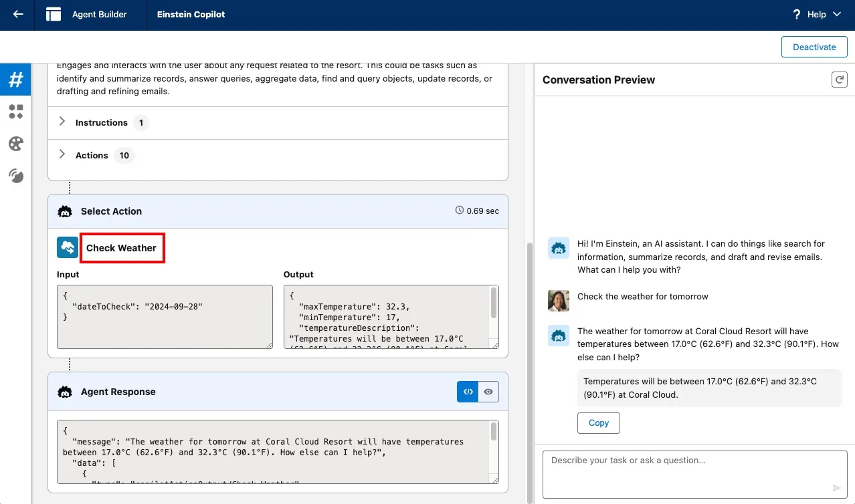This screenshot has height=504, width=855.
Task: Copy the weather response text
Action: click(598, 422)
